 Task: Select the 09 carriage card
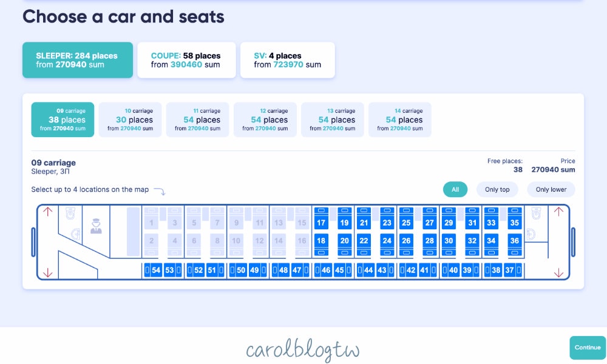pos(63,120)
